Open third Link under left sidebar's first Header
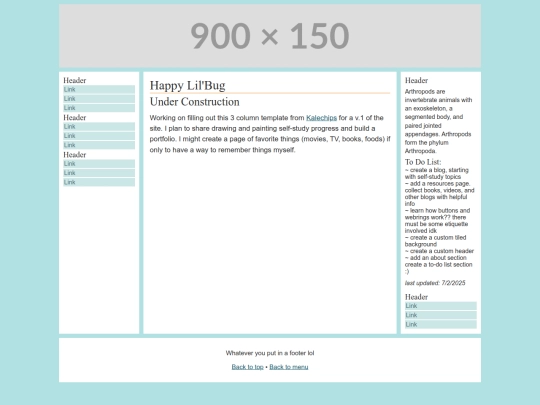The height and width of the screenshot is (405, 540). [x=99, y=108]
